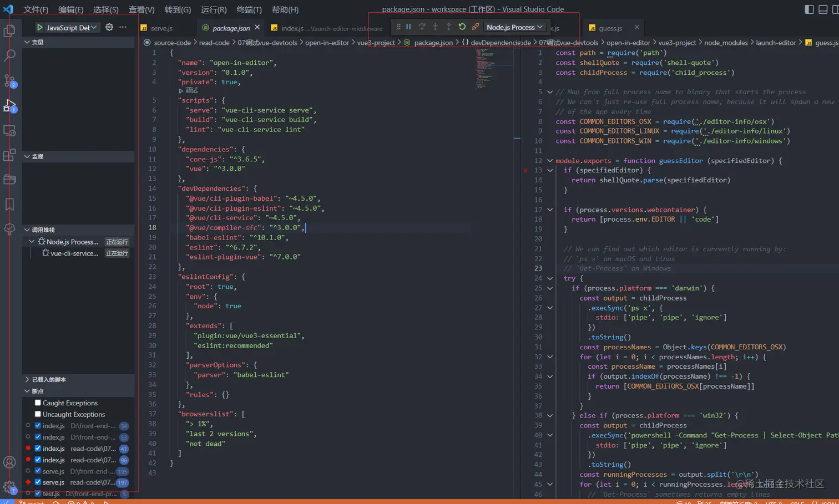Expand the 已载入的脚本 (Loaded Scripts) section

(27, 380)
